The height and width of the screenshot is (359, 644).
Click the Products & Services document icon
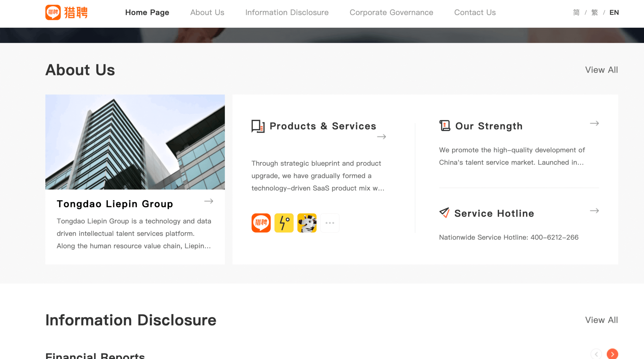[258, 126]
